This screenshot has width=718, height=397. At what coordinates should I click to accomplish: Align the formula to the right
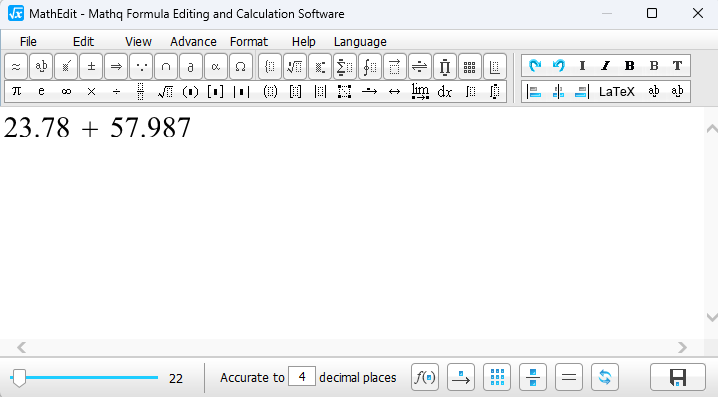point(582,92)
